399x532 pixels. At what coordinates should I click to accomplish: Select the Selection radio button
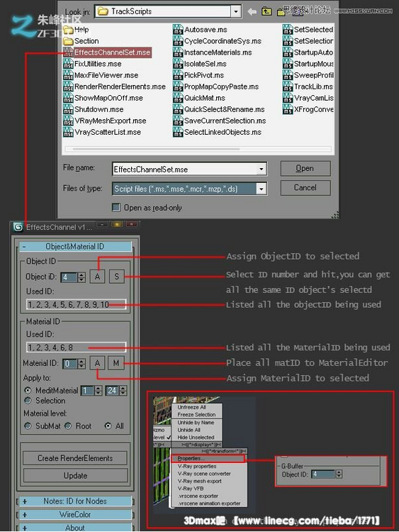coord(28,400)
